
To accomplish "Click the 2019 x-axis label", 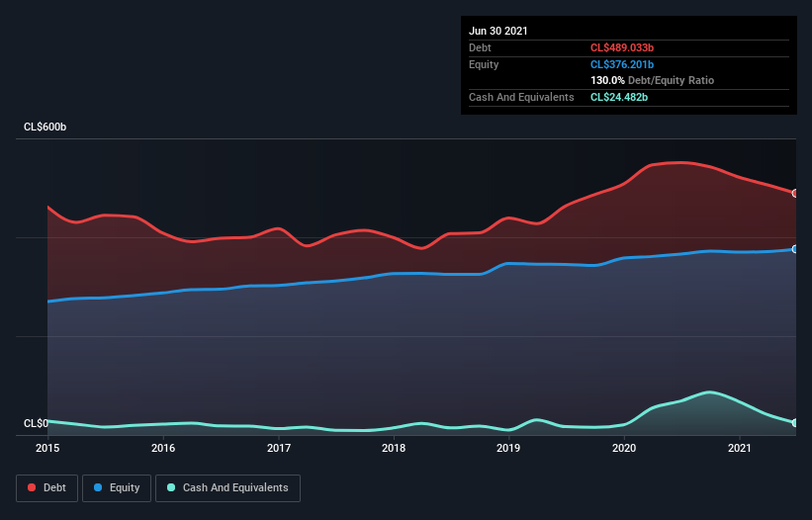I will click(508, 448).
